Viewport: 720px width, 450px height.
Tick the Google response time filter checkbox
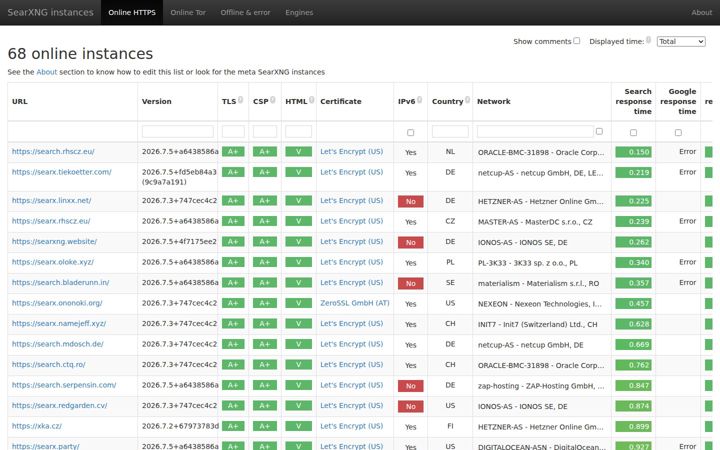click(678, 132)
